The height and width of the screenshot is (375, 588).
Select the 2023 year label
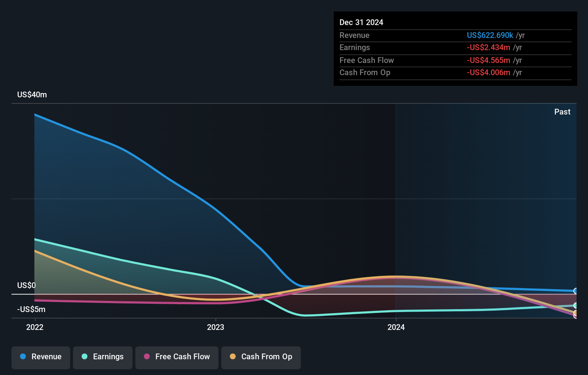pyautogui.click(x=215, y=327)
